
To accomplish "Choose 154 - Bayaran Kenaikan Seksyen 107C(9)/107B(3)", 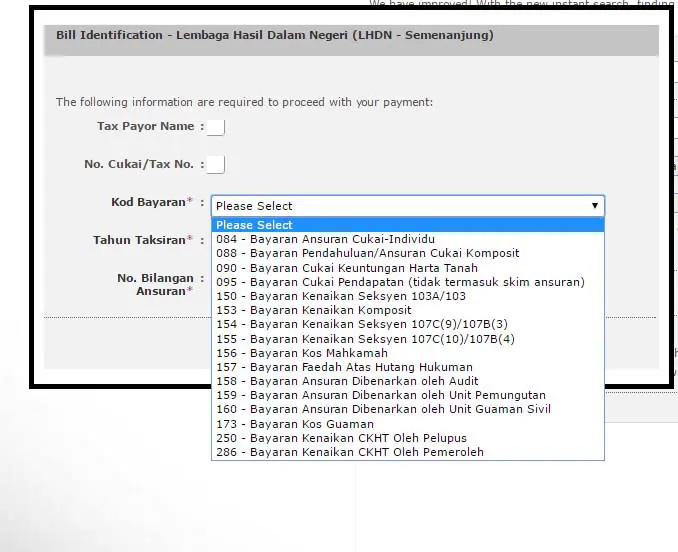I will click(x=362, y=325).
